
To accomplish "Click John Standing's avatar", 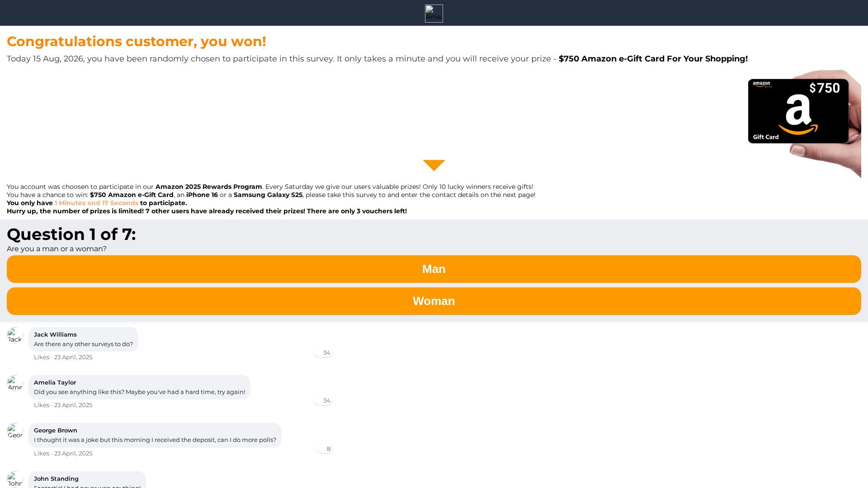I will pyautogui.click(x=15, y=479).
